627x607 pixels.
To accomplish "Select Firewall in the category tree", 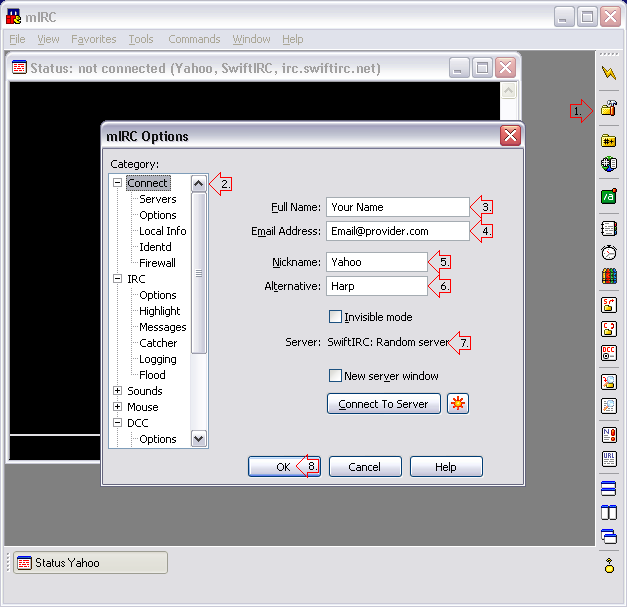I will tap(157, 263).
